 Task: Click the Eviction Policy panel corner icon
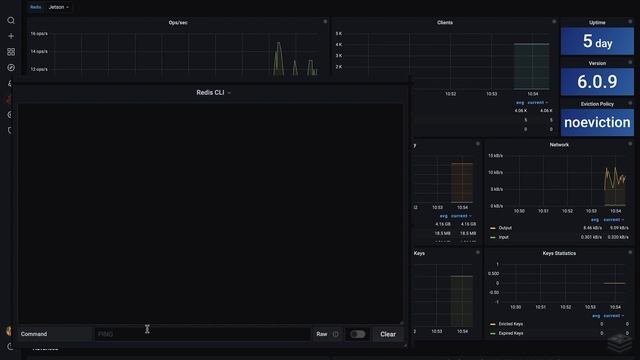pyautogui.click(x=630, y=103)
